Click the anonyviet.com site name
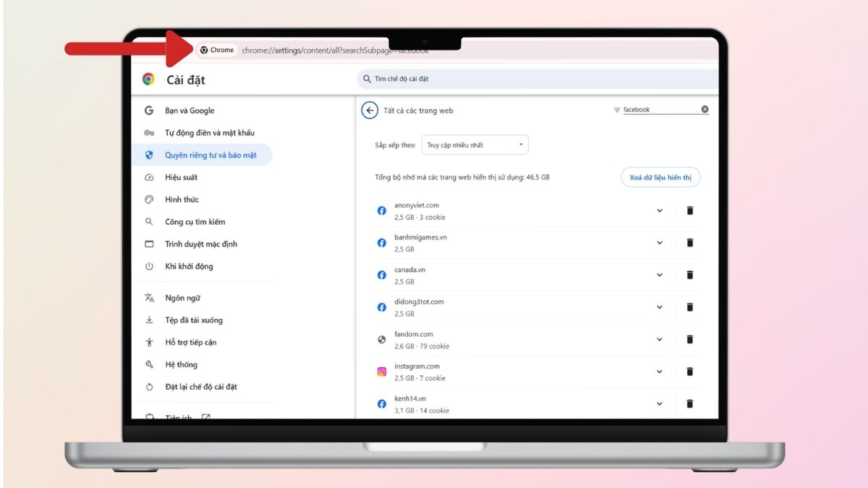The height and width of the screenshot is (488, 868). 417,205
